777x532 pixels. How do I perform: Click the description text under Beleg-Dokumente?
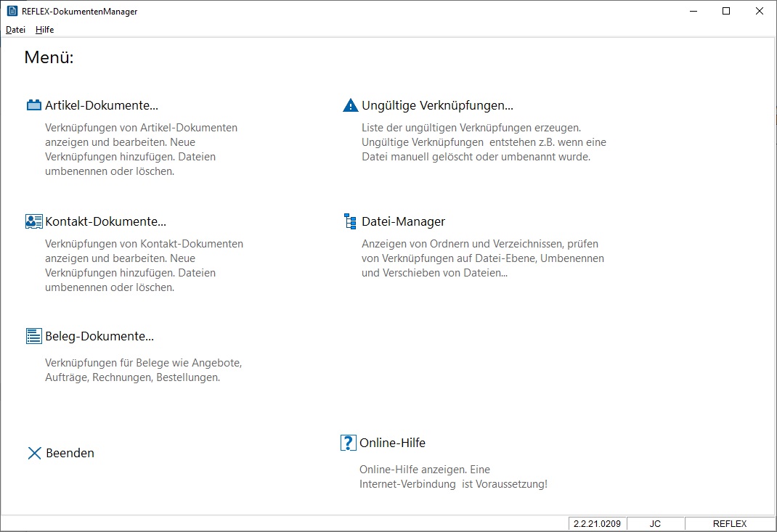coord(144,370)
